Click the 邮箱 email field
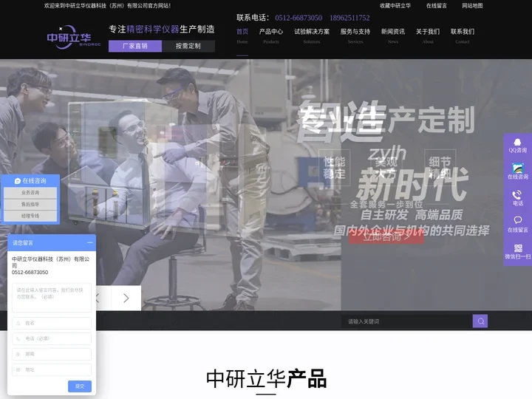 (52, 354)
